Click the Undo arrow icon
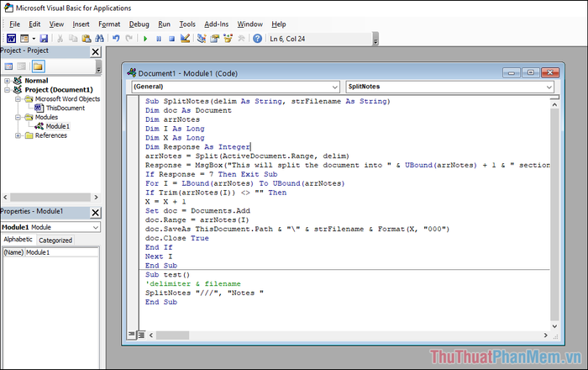Viewport: 588px width, 370px height. point(116,39)
